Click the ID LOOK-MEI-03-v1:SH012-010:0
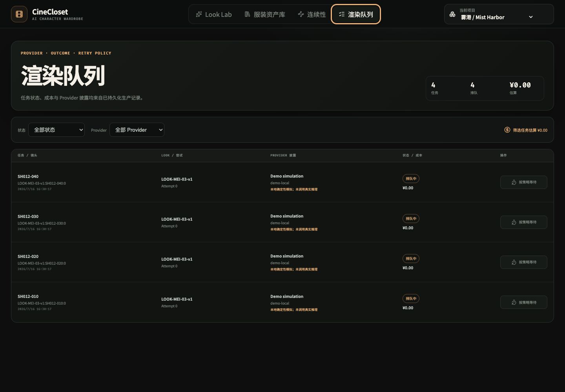This screenshot has height=392, width=565. (x=42, y=303)
